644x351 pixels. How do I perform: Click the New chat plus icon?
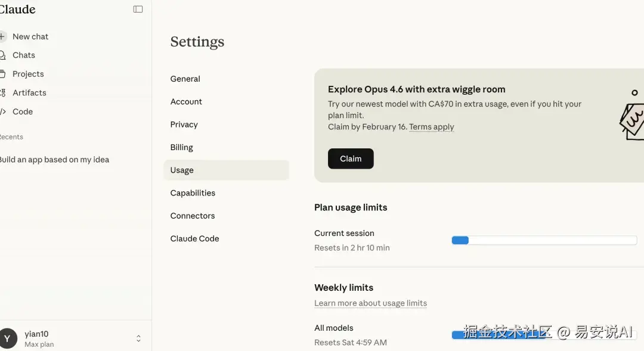pos(2,36)
